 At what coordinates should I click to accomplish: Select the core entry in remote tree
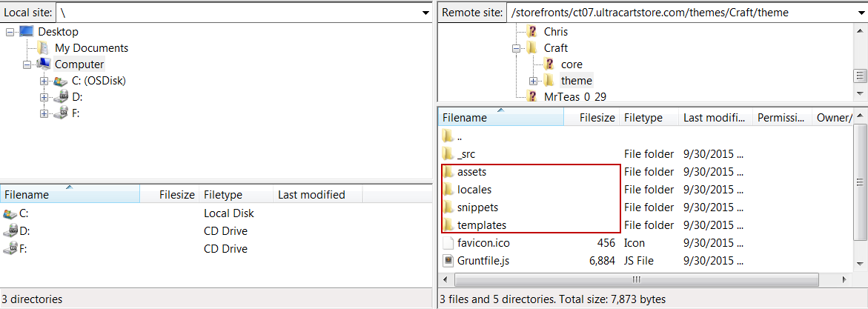tap(572, 64)
